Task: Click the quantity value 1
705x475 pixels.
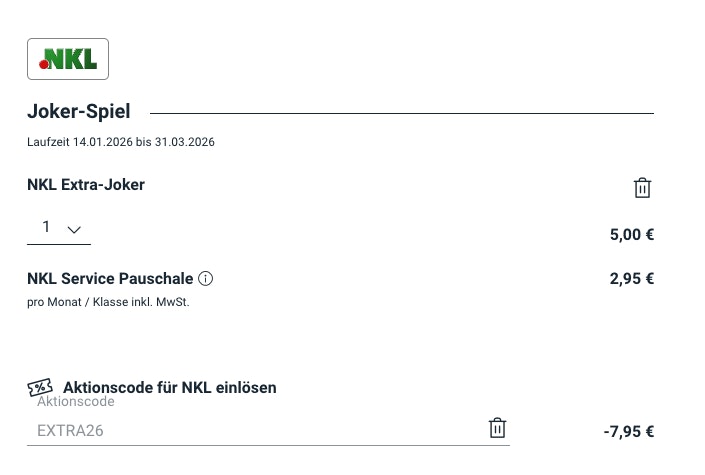Action: click(x=46, y=228)
